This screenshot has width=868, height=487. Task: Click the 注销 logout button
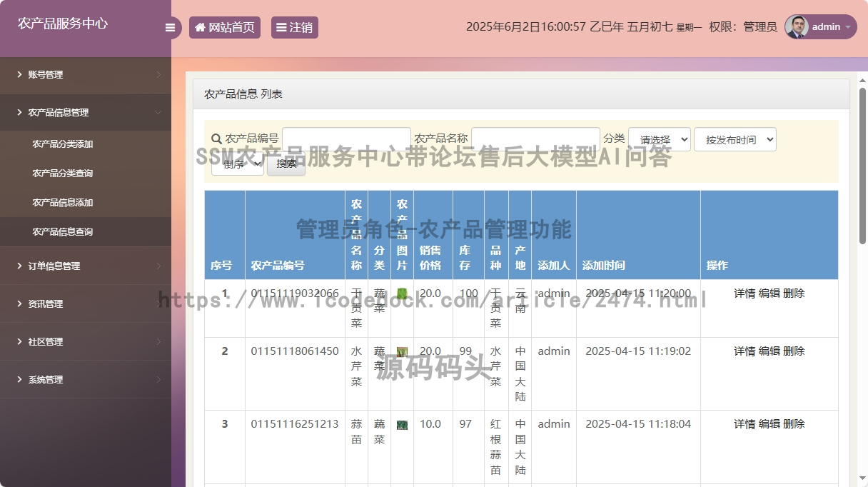click(x=295, y=27)
